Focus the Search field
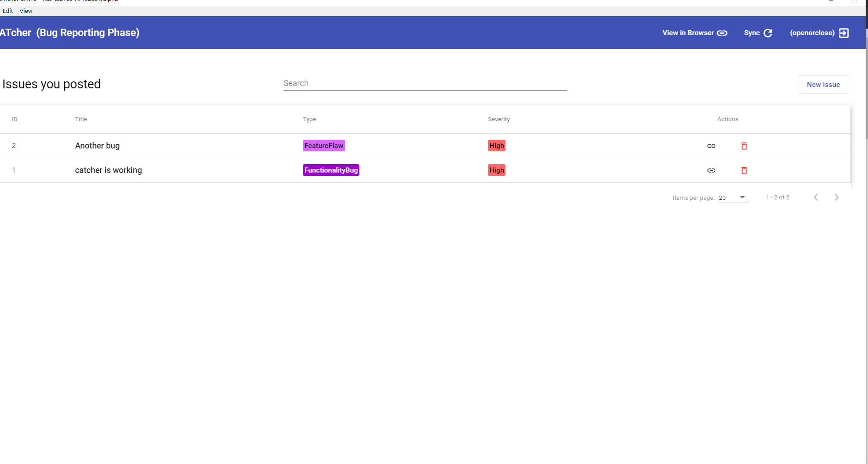 click(x=425, y=83)
